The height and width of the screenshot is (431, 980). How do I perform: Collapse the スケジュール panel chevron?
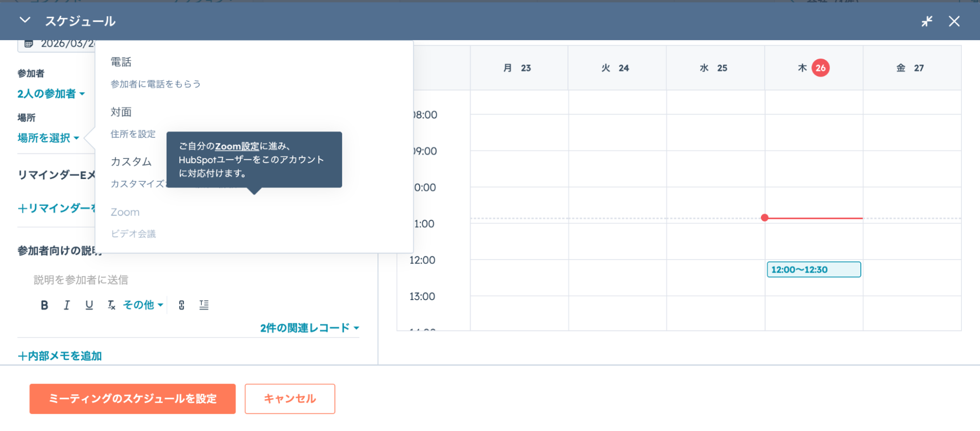[x=25, y=21]
